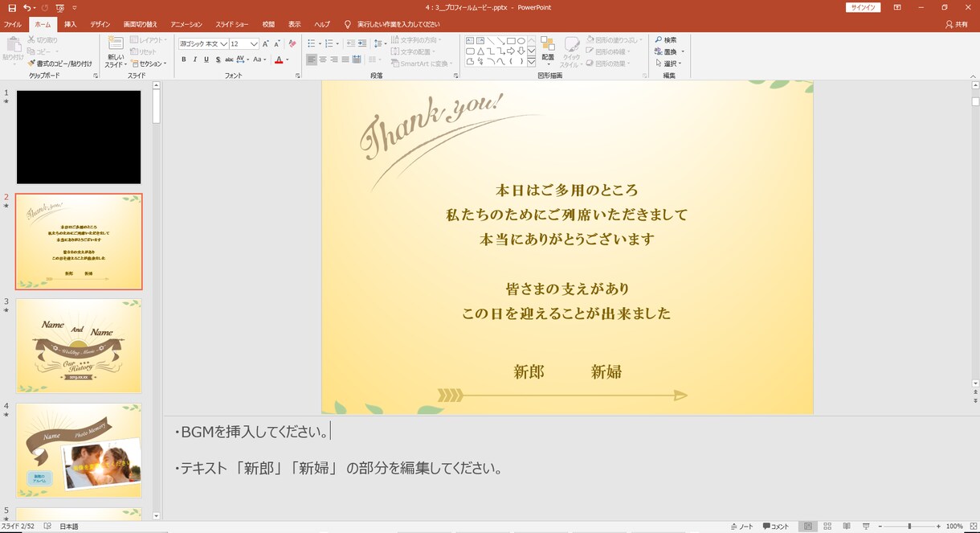Expand the shapes gallery more button

click(531, 61)
